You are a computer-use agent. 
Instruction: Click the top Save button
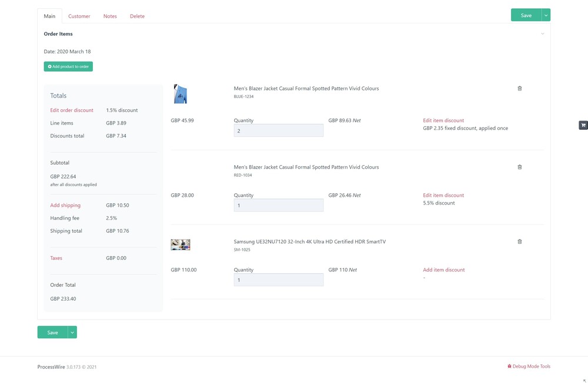pyautogui.click(x=526, y=15)
